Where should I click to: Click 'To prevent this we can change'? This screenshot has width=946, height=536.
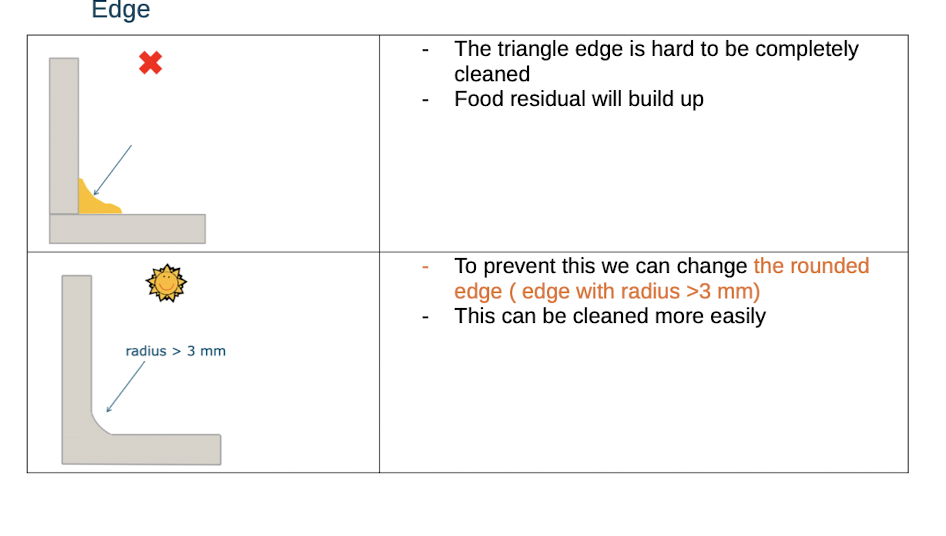pyautogui.click(x=601, y=266)
